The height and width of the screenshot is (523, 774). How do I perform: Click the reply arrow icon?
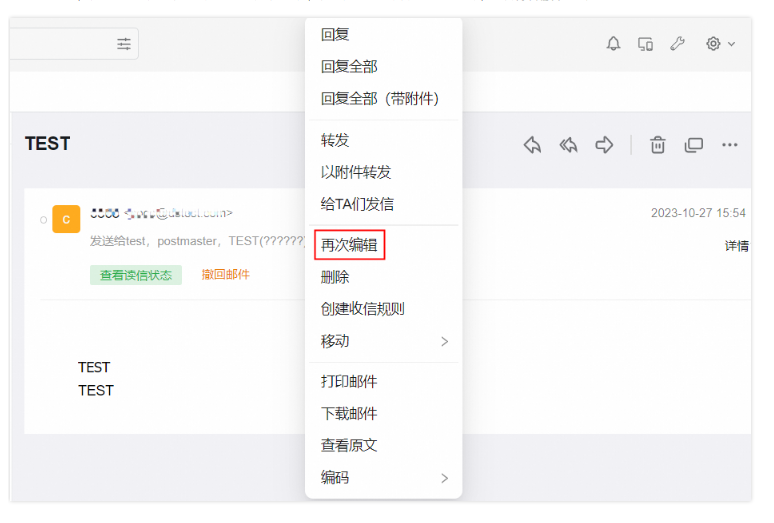coord(532,145)
